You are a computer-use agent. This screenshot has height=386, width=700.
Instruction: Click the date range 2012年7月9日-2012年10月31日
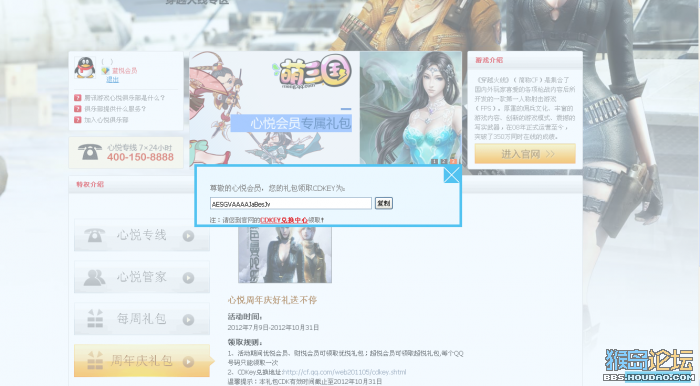point(273,328)
